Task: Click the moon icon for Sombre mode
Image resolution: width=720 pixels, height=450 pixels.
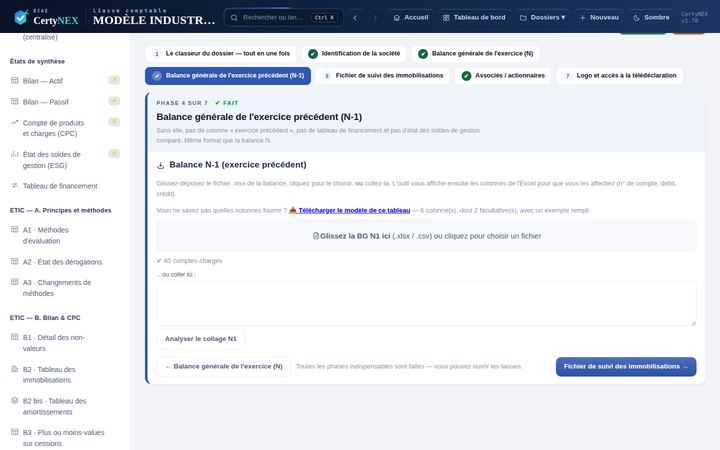Action: pyautogui.click(x=636, y=17)
